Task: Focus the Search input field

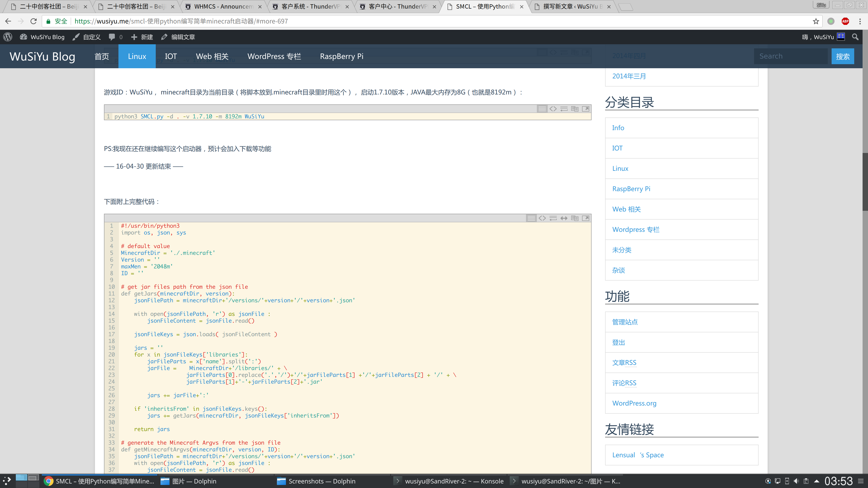Action: (x=790, y=56)
